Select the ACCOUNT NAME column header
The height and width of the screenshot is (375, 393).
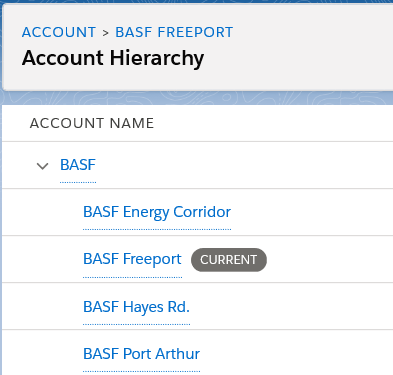coord(92,123)
